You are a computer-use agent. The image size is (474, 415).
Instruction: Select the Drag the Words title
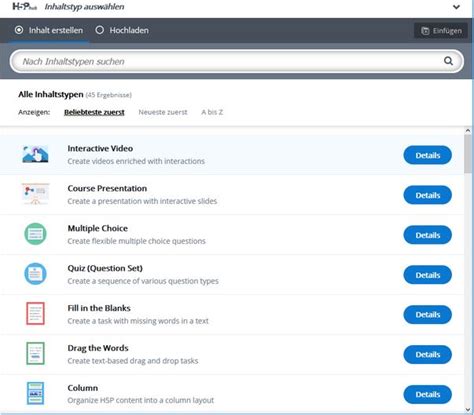(x=98, y=348)
